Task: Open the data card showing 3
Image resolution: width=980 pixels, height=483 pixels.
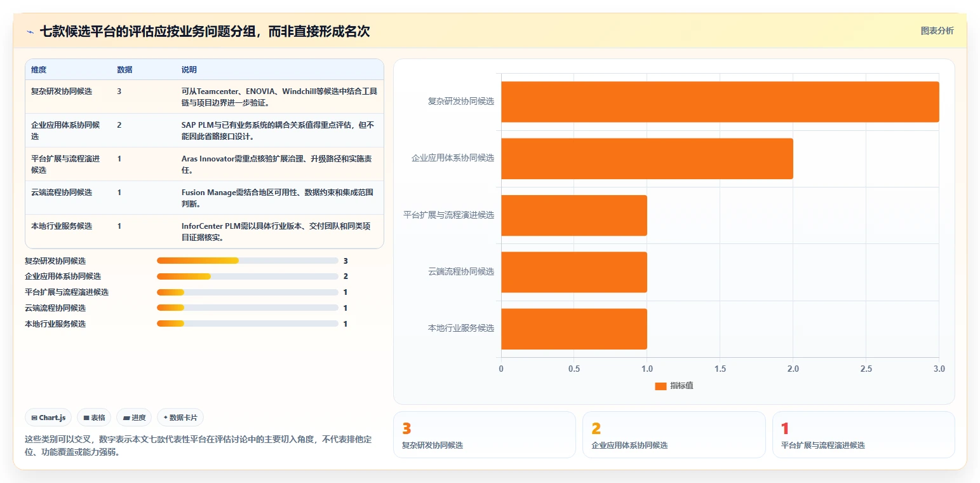Action: point(485,435)
